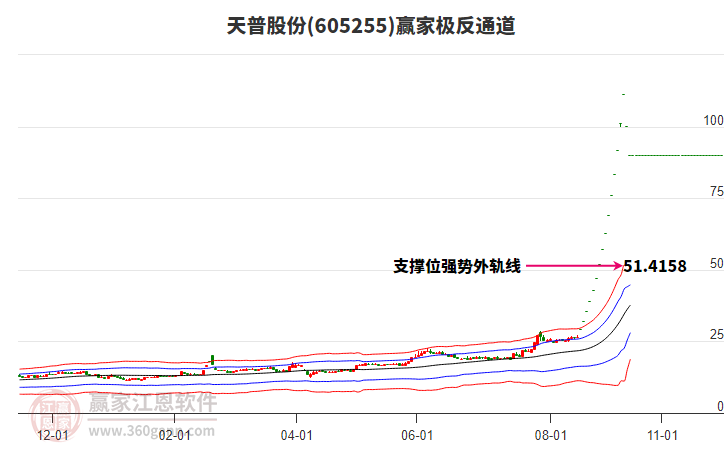726x450 pixels.
Task: Click the 11-01 date axis label
Action: pos(662,435)
